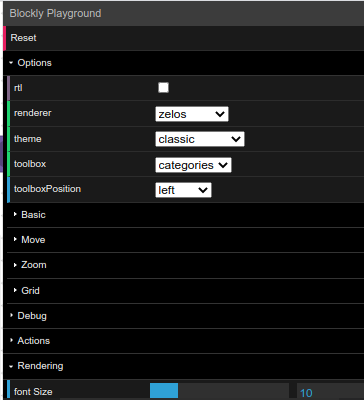This screenshot has width=364, height=400.
Task: Expand the Debug section
Action: [183, 316]
